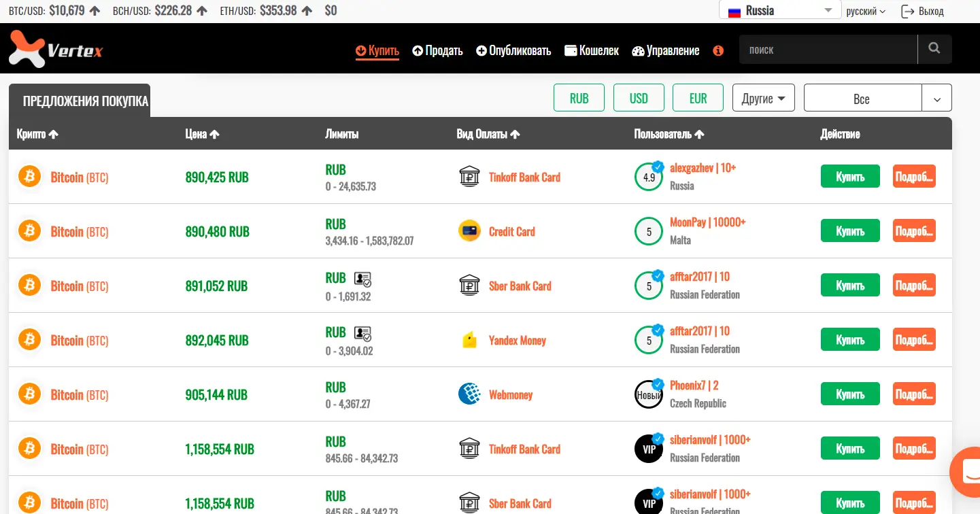Click the Vertex logo
980x514 pixels.
click(56, 49)
